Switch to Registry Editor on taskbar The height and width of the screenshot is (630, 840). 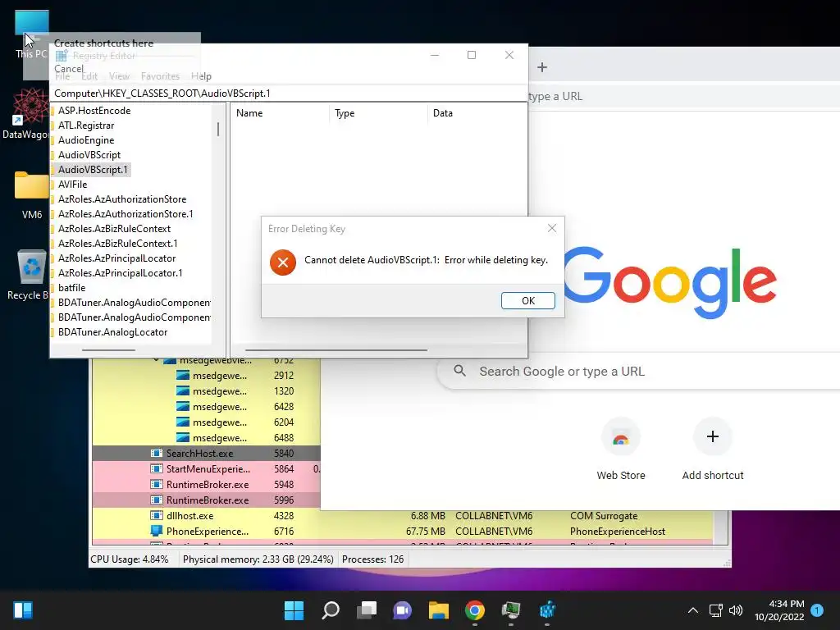tap(547, 610)
